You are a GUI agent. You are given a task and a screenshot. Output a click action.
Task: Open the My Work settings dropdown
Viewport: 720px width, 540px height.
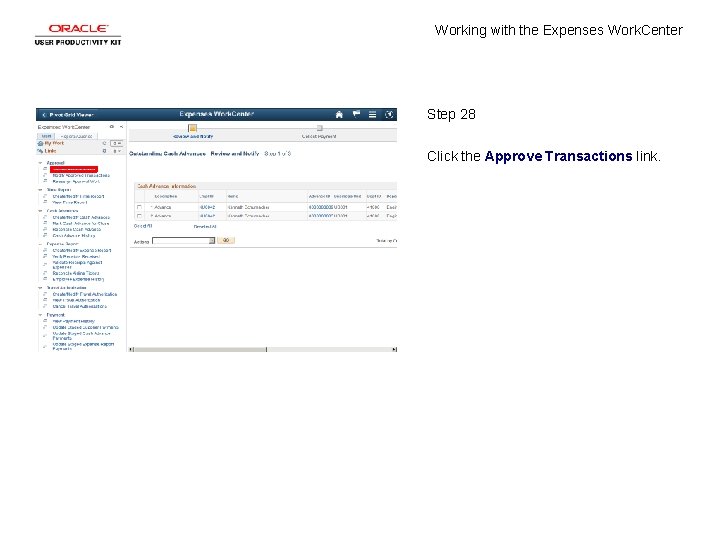coord(117,143)
